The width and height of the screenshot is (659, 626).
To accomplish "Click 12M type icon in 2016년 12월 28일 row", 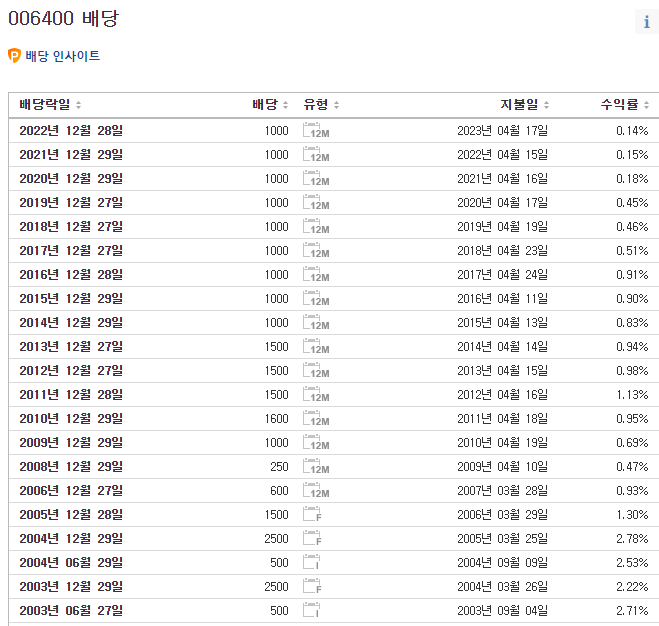I will coord(316,274).
